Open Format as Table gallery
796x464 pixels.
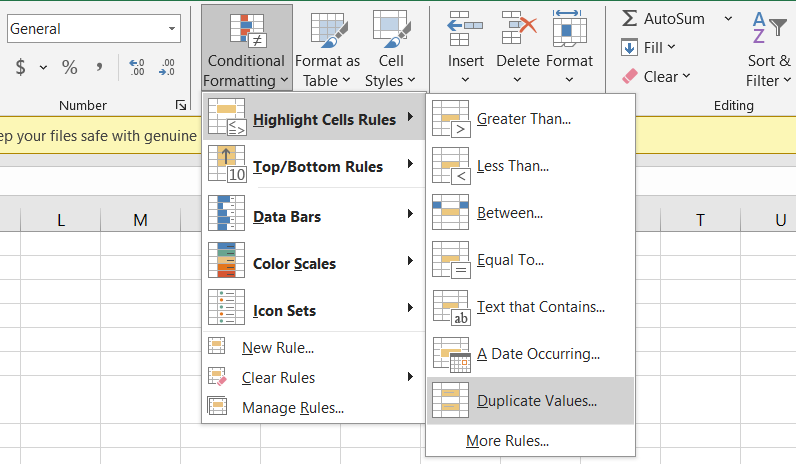(x=327, y=48)
